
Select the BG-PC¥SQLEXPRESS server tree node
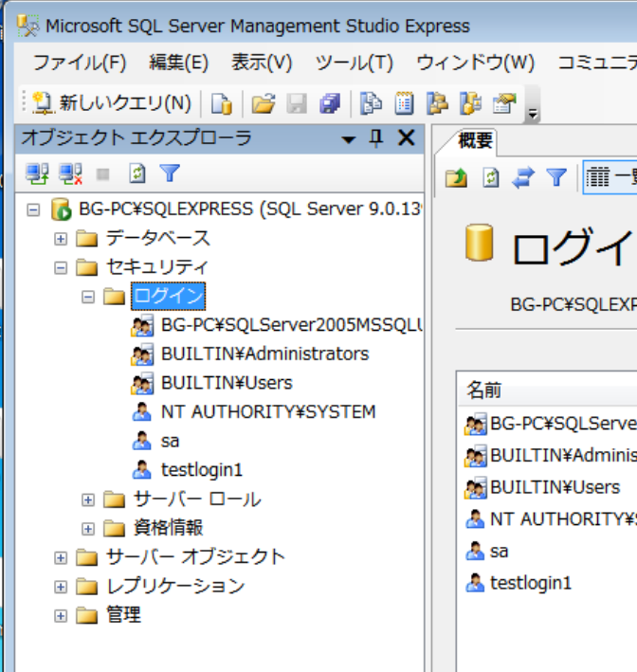pyautogui.click(x=250, y=209)
